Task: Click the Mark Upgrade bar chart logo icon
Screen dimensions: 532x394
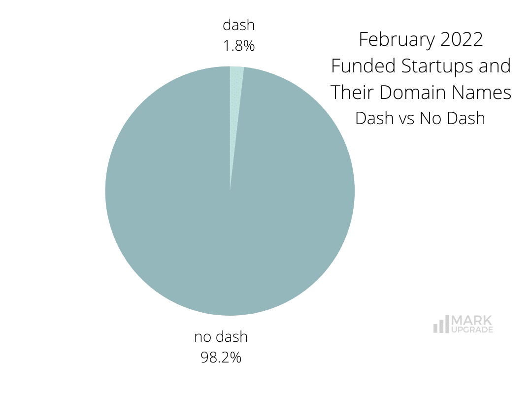Action: pos(441,324)
